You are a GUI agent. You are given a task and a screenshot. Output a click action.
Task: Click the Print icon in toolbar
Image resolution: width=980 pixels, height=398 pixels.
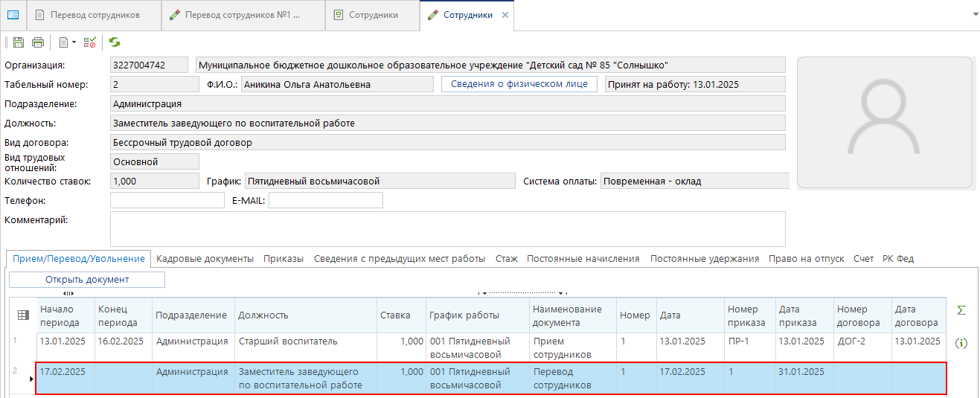click(37, 42)
